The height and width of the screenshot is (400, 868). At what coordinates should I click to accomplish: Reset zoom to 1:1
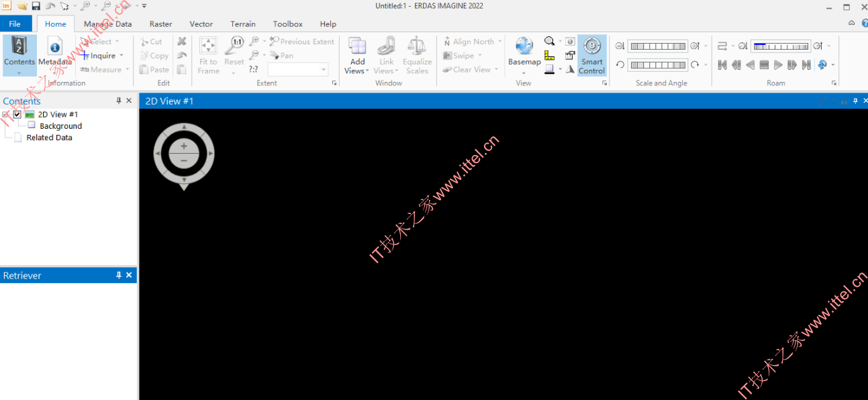[234, 51]
